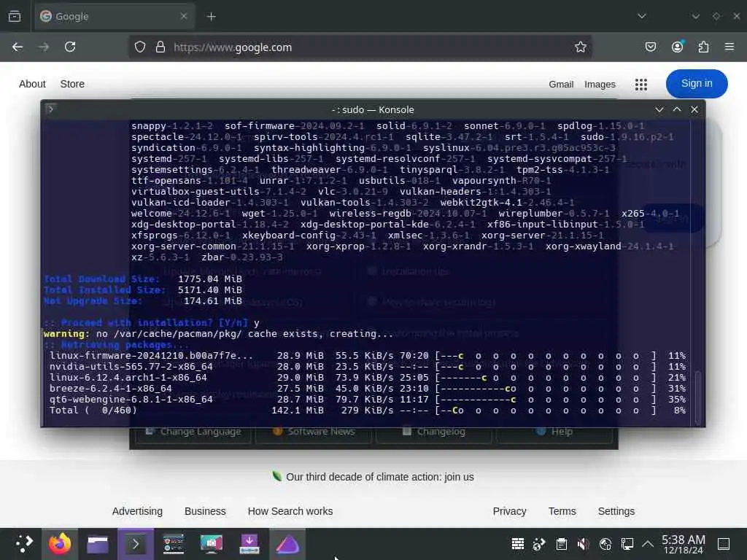Screen dimensions: 747x560
Task: Click the Firefox taskbar icon
Action: [x=60, y=544]
